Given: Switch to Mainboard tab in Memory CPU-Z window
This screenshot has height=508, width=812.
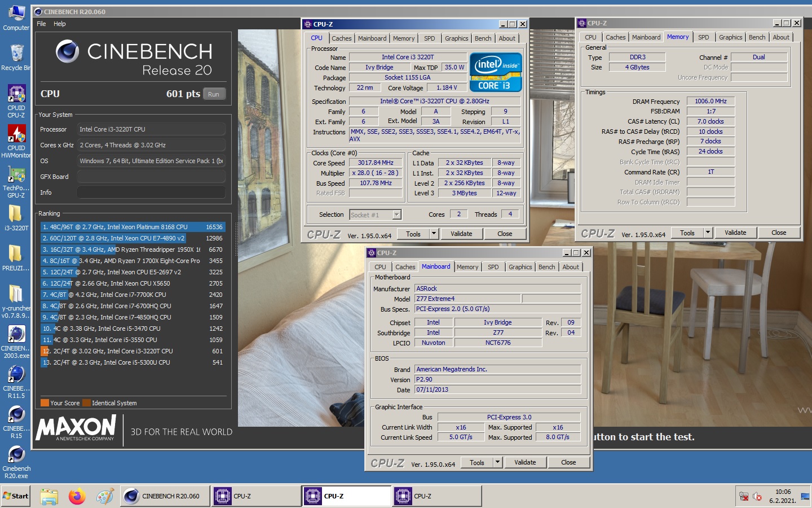Looking at the screenshot, I should (646, 37).
